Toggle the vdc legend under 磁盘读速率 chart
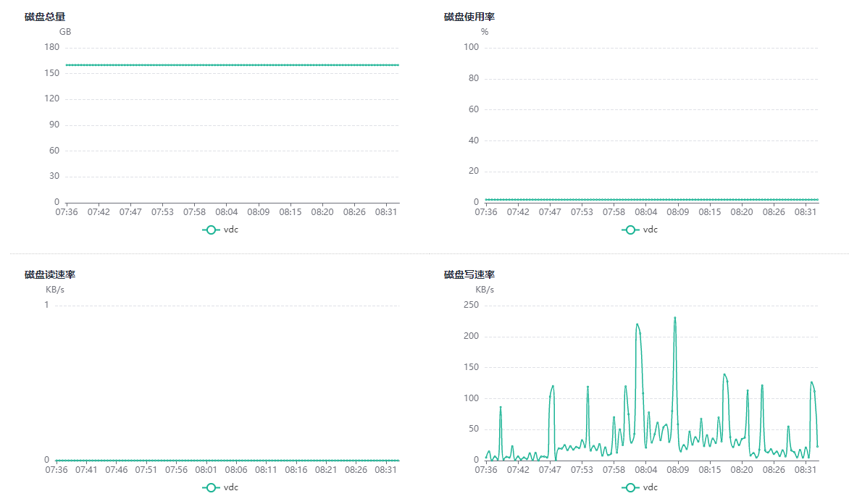The height and width of the screenshot is (504, 849). coord(220,487)
